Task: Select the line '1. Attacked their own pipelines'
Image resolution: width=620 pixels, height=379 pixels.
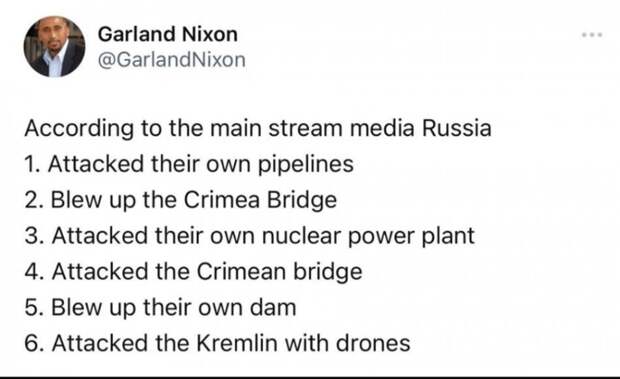Action: coord(189,164)
